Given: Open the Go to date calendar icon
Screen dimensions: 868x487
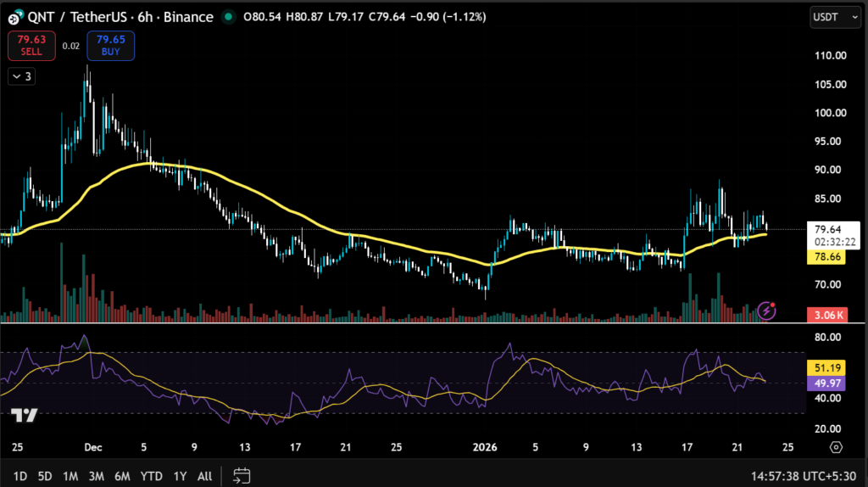Looking at the screenshot, I should pos(242,475).
